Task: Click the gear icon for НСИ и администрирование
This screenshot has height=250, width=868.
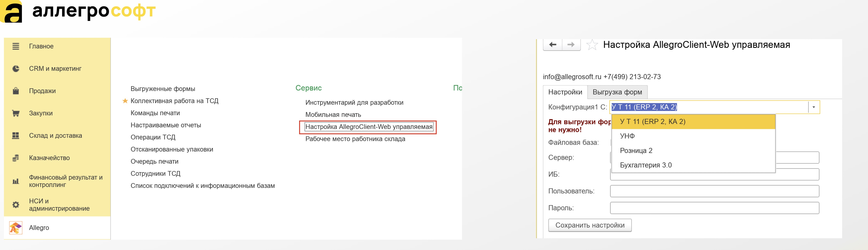Action: [x=16, y=205]
